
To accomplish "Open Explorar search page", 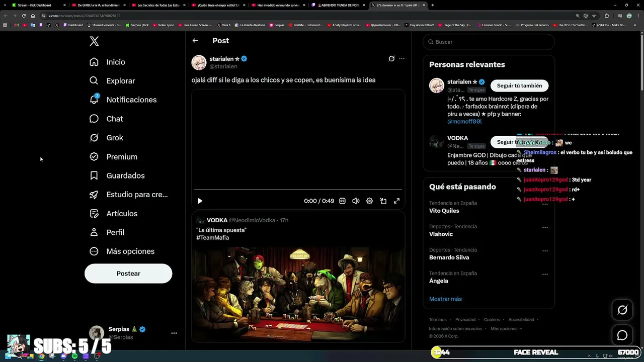I will point(112,81).
